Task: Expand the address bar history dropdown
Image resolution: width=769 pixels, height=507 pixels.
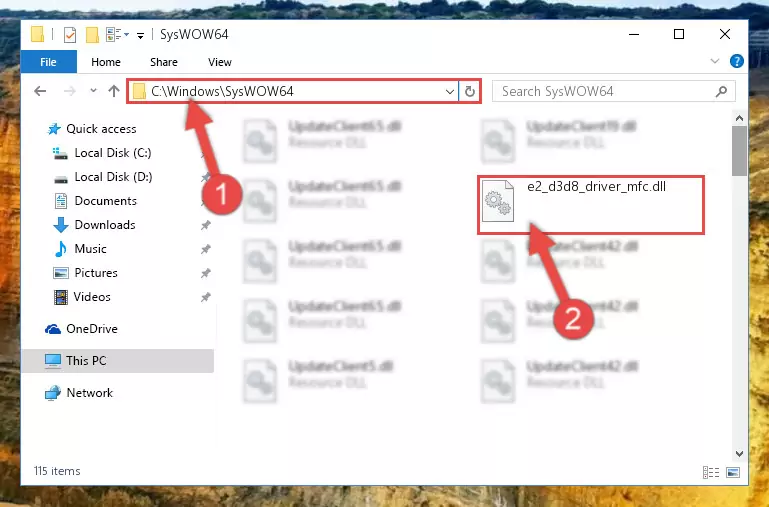Action: 449,91
